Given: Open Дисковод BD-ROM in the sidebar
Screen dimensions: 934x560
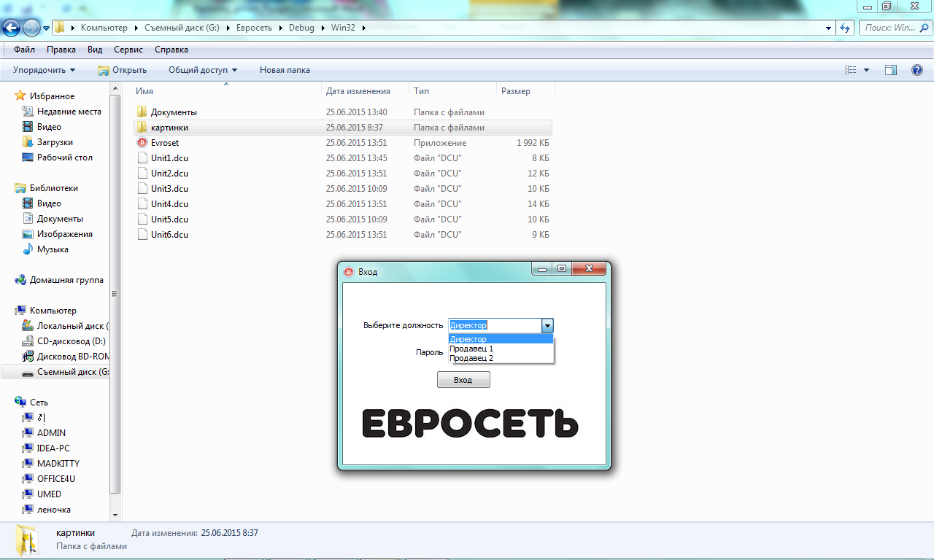Looking at the screenshot, I should (x=72, y=357).
